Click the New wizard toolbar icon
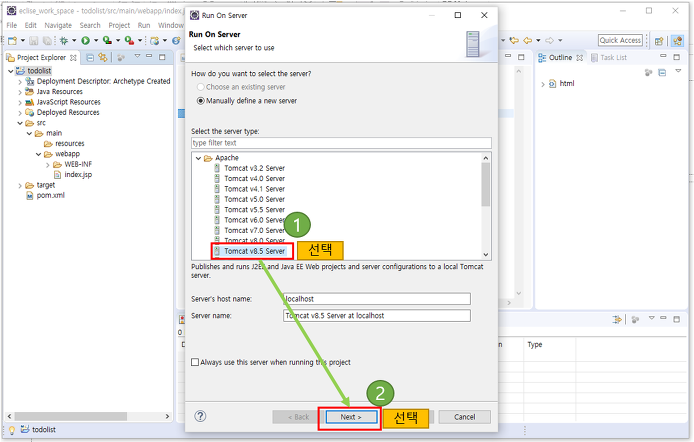This screenshot has width=694, height=442. 12,41
